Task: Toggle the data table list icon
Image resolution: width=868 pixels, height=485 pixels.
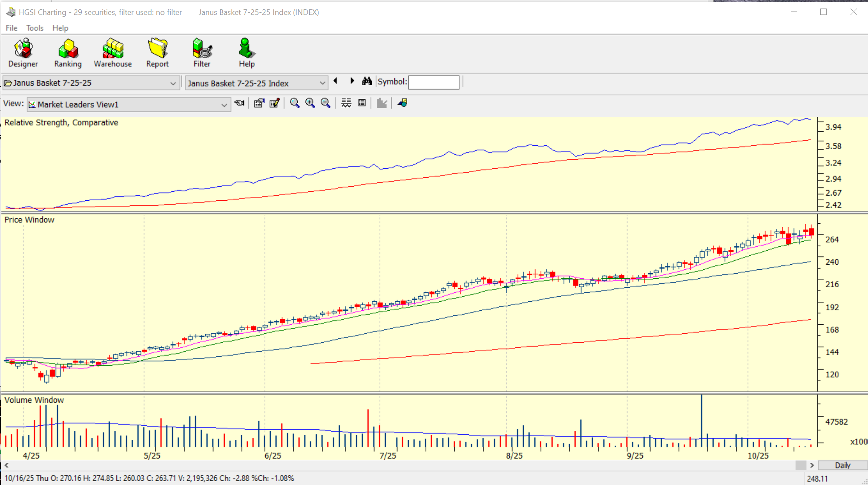Action: tap(362, 103)
